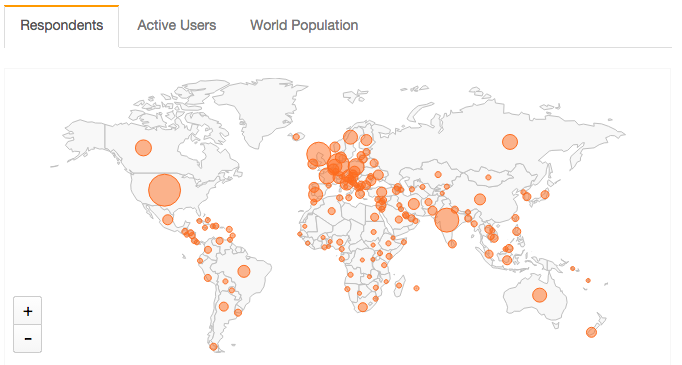Switch to the Respondents tab

point(61,25)
